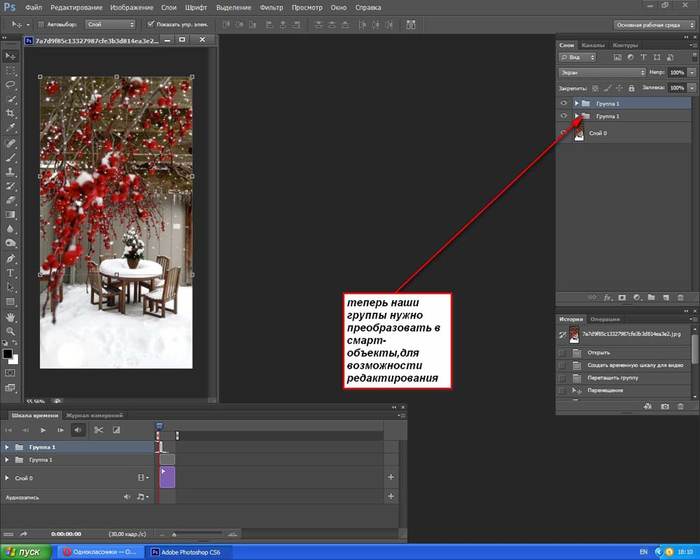
Task: Toggle audio playback speaker button in timeline
Action: pyautogui.click(x=78, y=430)
